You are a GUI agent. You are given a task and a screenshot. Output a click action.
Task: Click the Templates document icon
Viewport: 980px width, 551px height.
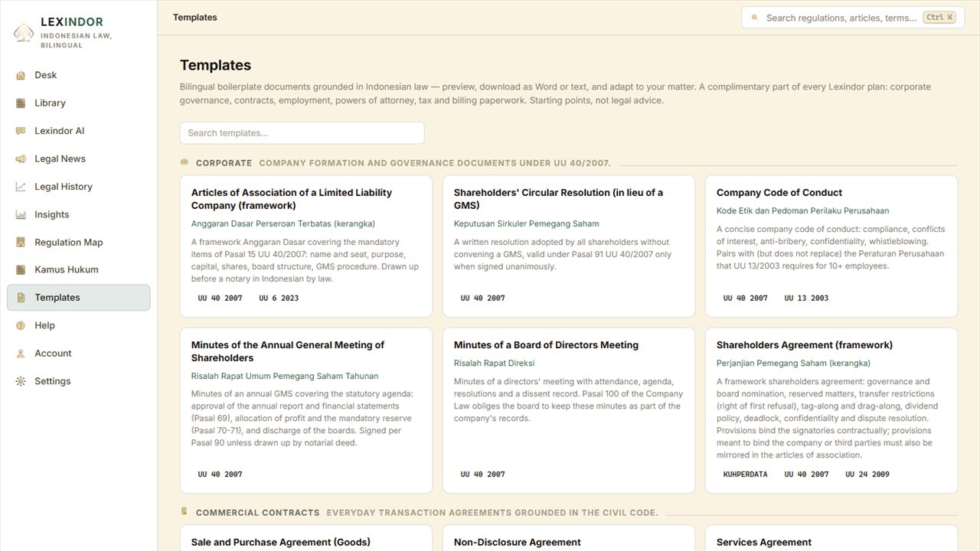(21, 298)
